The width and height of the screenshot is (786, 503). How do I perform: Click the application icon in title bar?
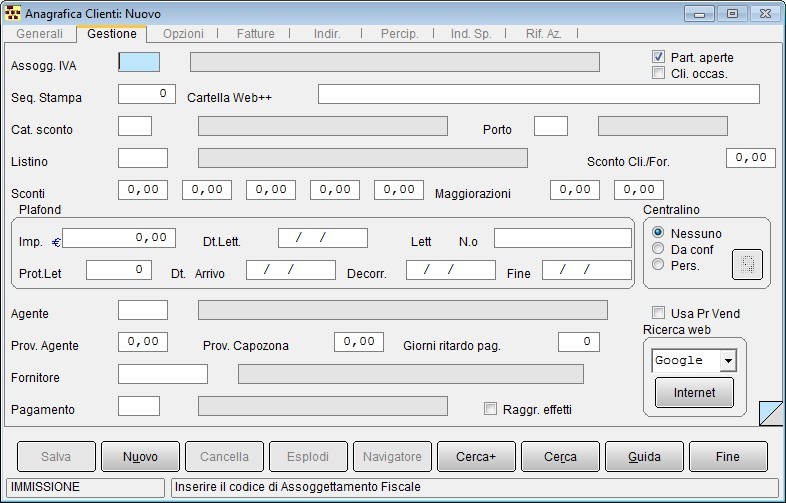(13, 13)
